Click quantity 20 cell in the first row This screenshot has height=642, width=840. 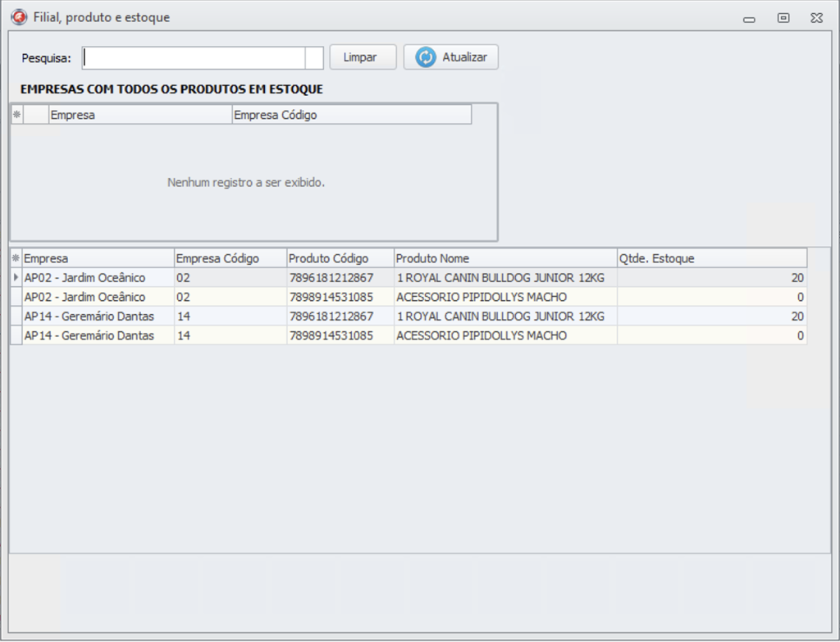click(711, 278)
